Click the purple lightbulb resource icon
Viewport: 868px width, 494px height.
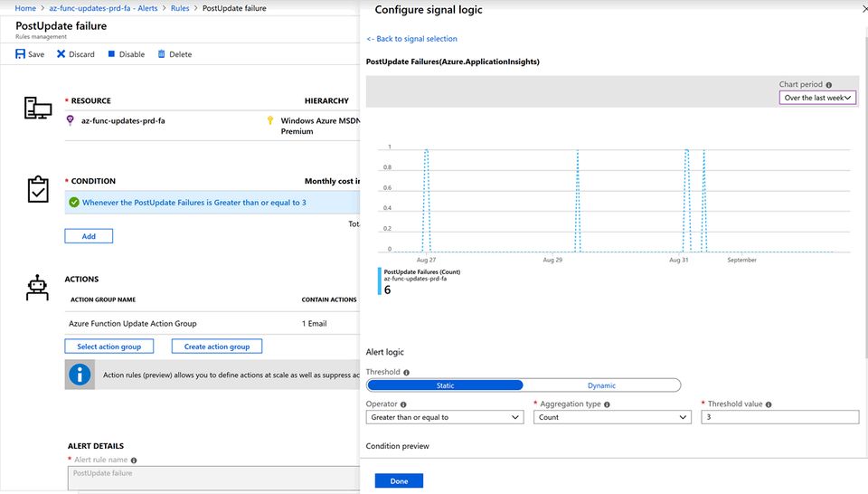click(70, 120)
